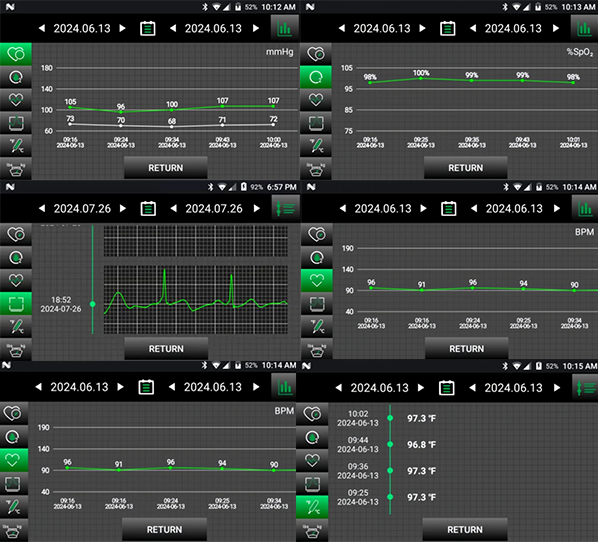Select the 96.8 °F reading at 09:44

coord(421,445)
